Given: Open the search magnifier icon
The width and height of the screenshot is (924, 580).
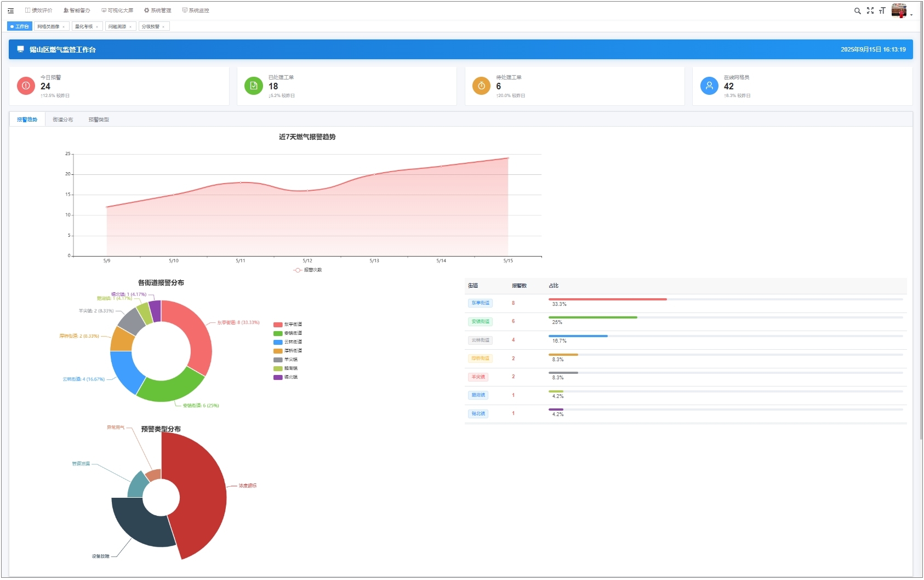Looking at the screenshot, I should click(x=857, y=10).
